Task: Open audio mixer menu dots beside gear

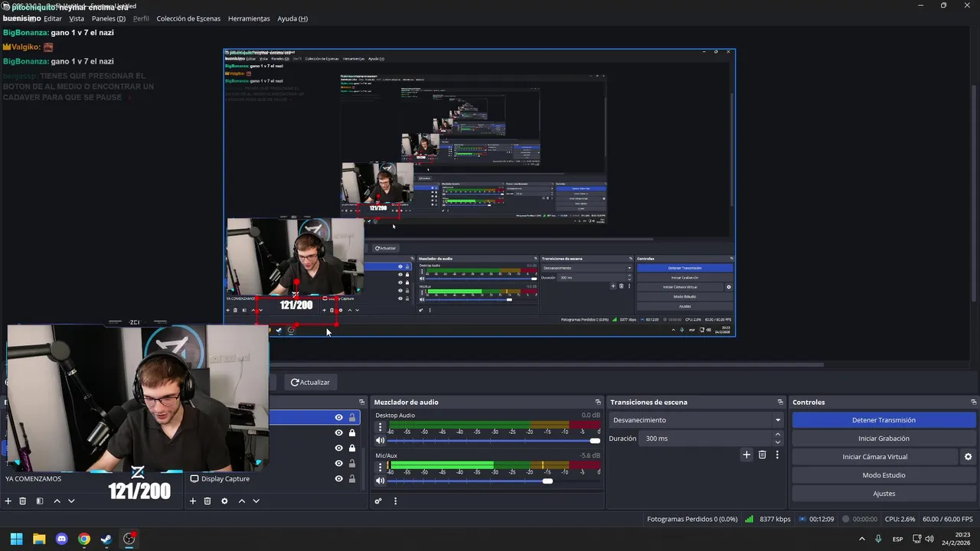Action: (395, 501)
